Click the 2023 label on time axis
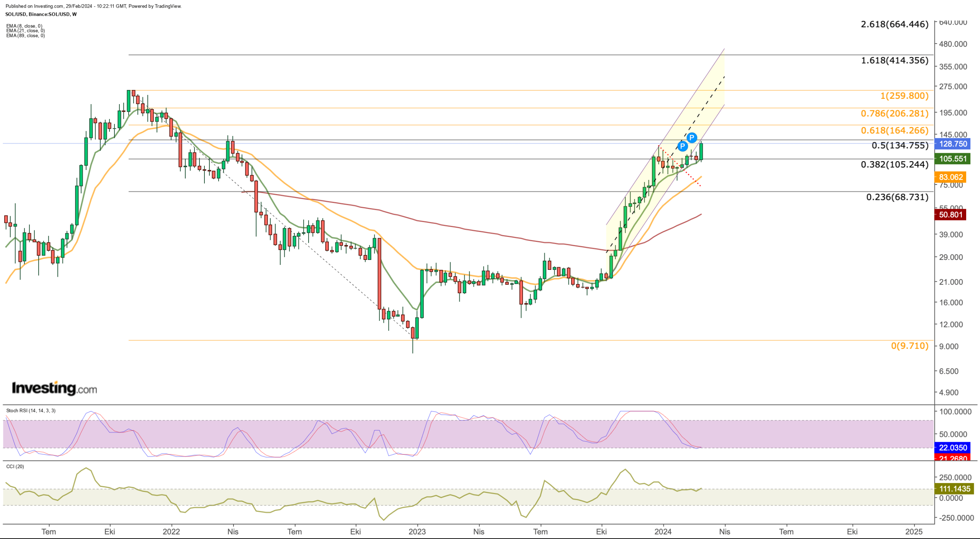The image size is (980, 539). point(417,531)
